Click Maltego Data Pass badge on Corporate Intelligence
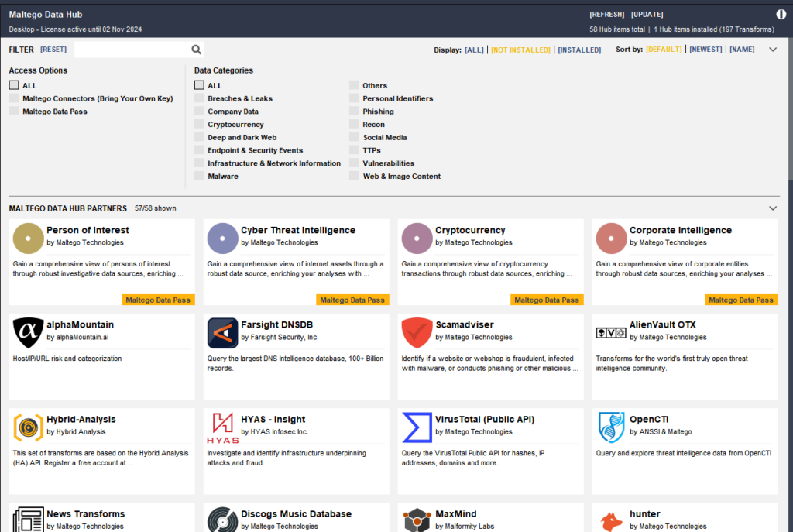Screen dimensions: 793x532 tap(741, 300)
